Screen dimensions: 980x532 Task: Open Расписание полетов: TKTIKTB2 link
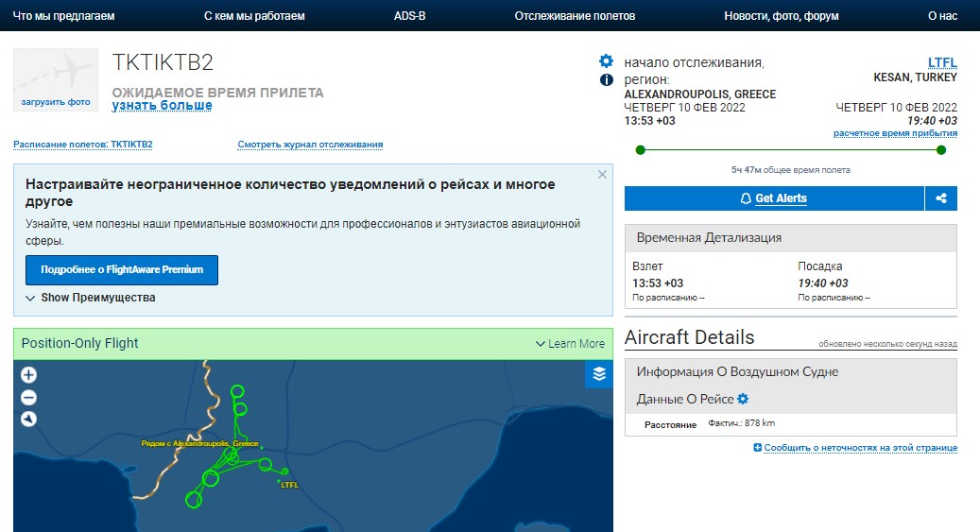83,145
